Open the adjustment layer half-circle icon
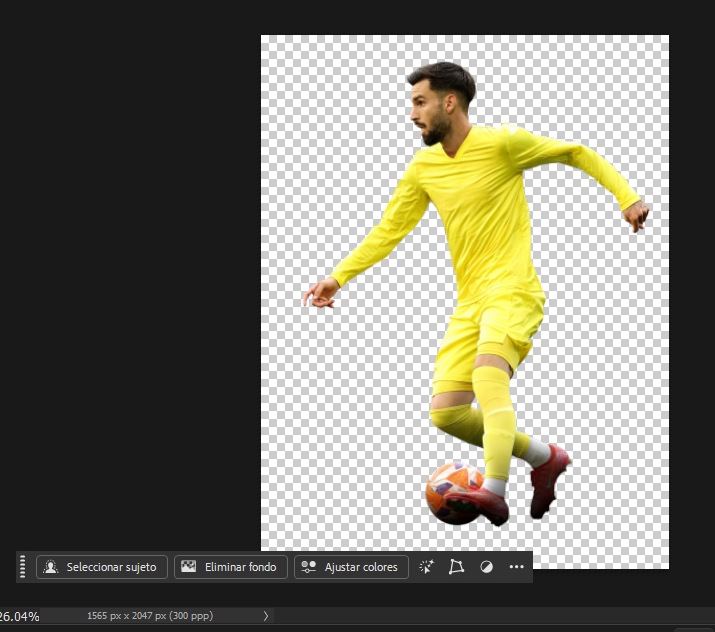 coord(487,567)
